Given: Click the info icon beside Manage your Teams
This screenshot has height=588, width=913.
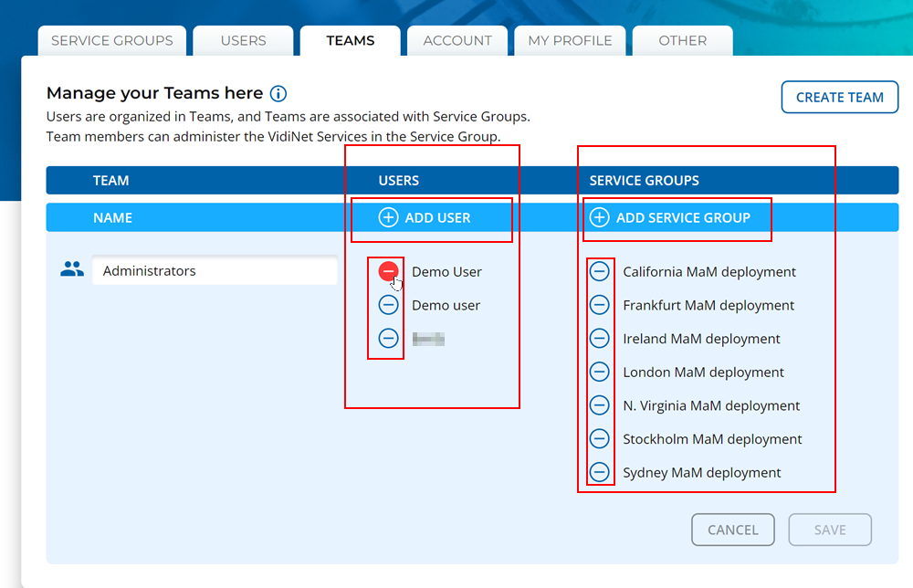Looking at the screenshot, I should tap(278, 93).
